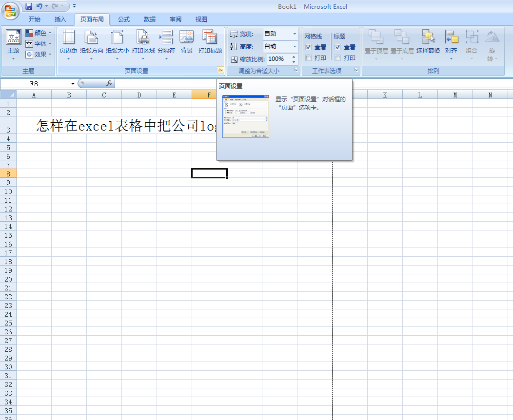Toggle 标题 打印 headings print checkbox
513x420 pixels.
337,58
